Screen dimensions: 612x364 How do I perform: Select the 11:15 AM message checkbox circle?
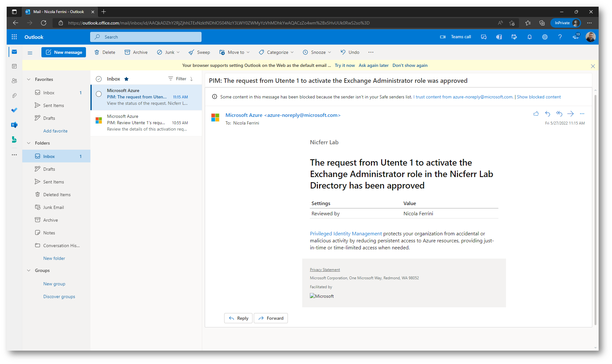click(x=99, y=94)
